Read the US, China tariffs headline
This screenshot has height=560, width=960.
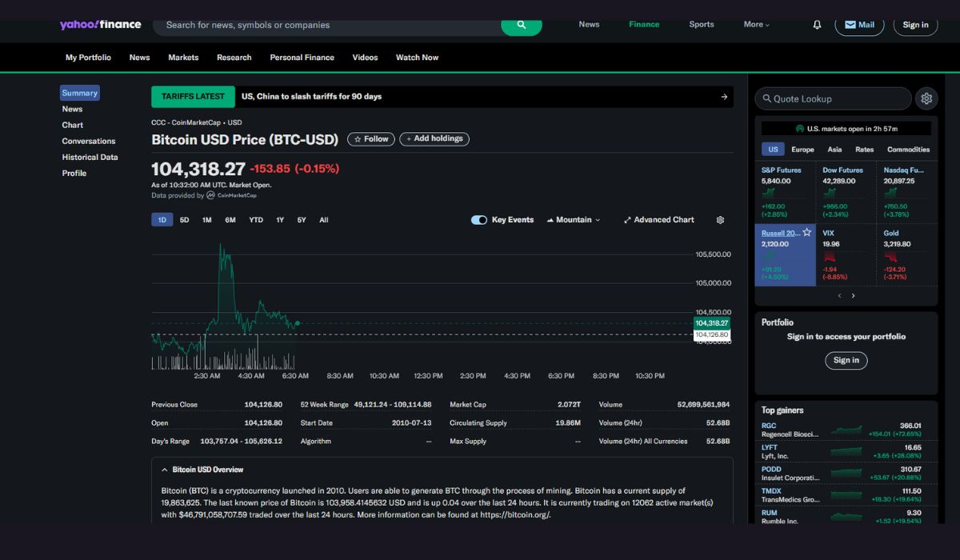point(312,97)
